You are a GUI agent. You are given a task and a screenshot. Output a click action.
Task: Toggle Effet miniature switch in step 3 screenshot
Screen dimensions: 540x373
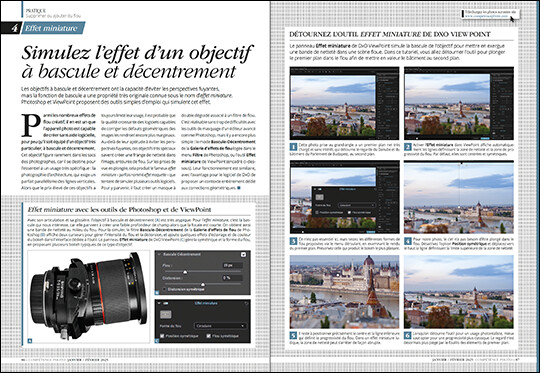[x=320, y=189]
